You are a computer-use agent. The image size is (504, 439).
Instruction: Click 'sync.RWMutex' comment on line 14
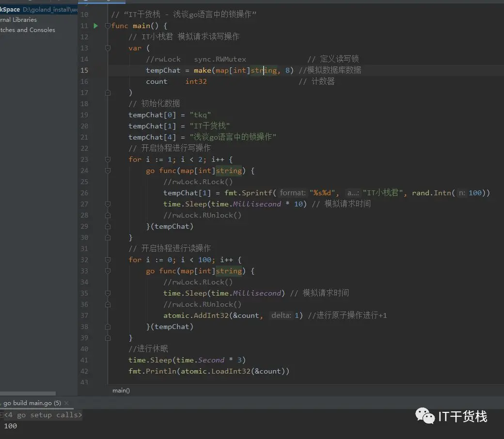coord(220,60)
